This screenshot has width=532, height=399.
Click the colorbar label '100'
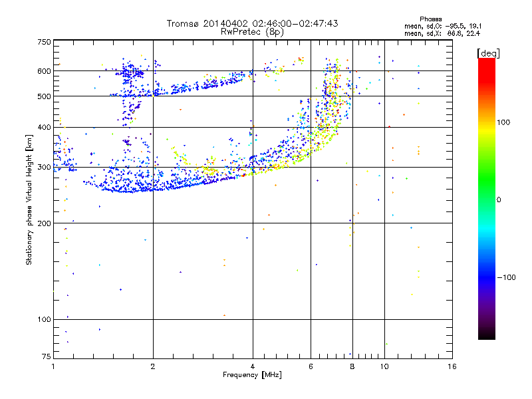503,122
